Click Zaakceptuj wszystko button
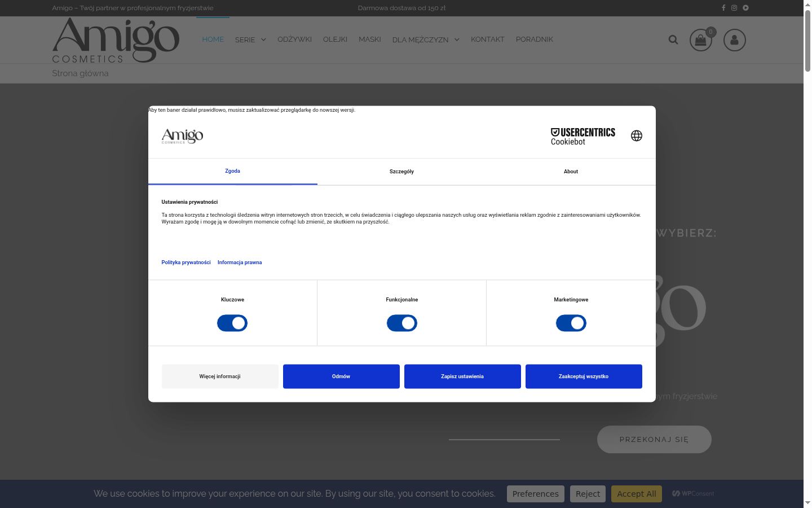Viewport: 812px width, 508px height. pos(584,376)
